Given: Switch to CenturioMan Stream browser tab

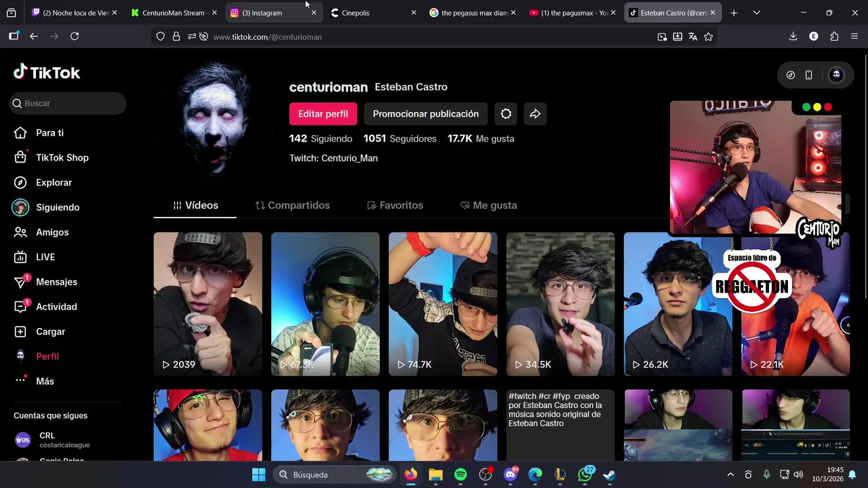Looking at the screenshot, I should [173, 13].
